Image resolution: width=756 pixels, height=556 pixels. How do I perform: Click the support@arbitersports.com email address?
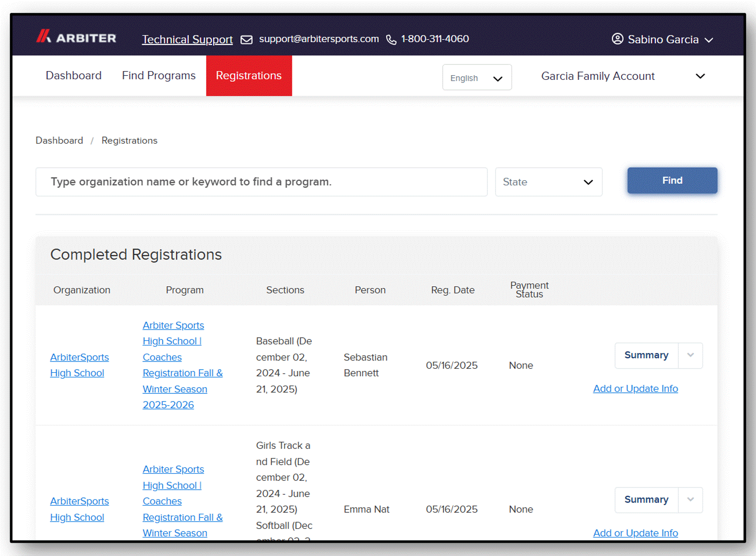319,39
